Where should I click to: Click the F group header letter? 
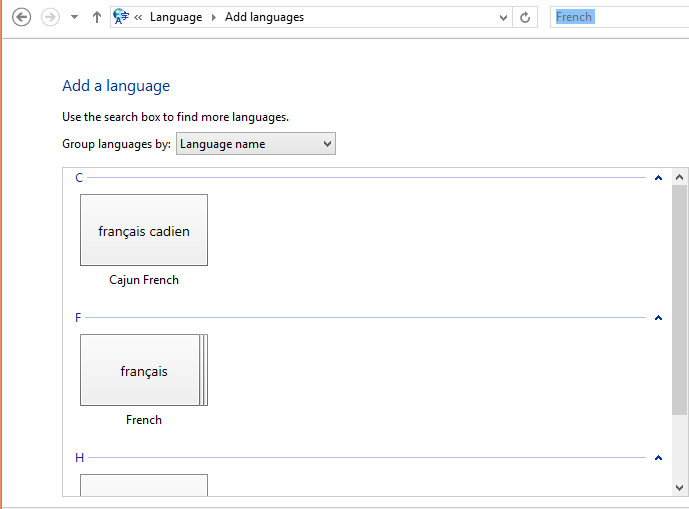[78, 317]
